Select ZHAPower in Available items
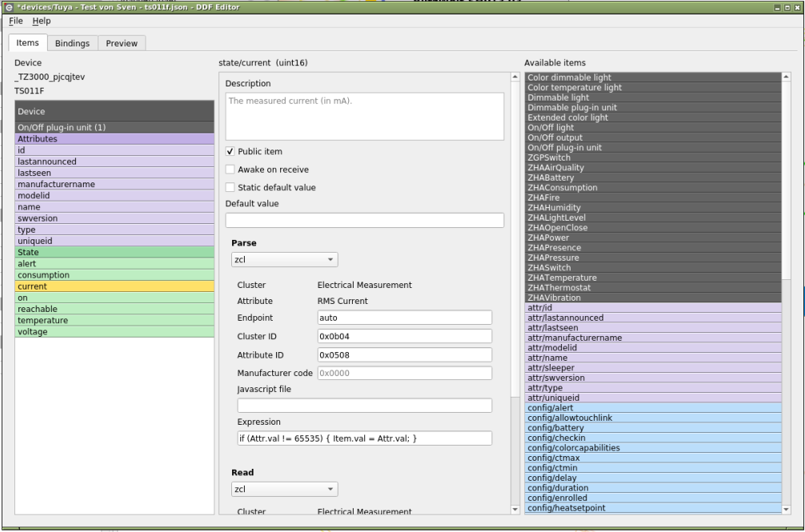The image size is (805, 532). click(653, 238)
